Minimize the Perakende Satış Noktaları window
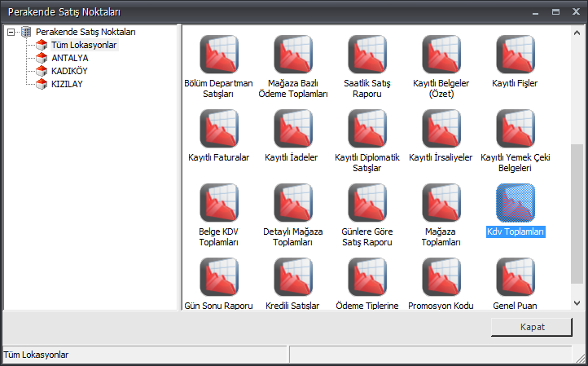Image resolution: width=588 pixels, height=366 pixels. [x=535, y=12]
